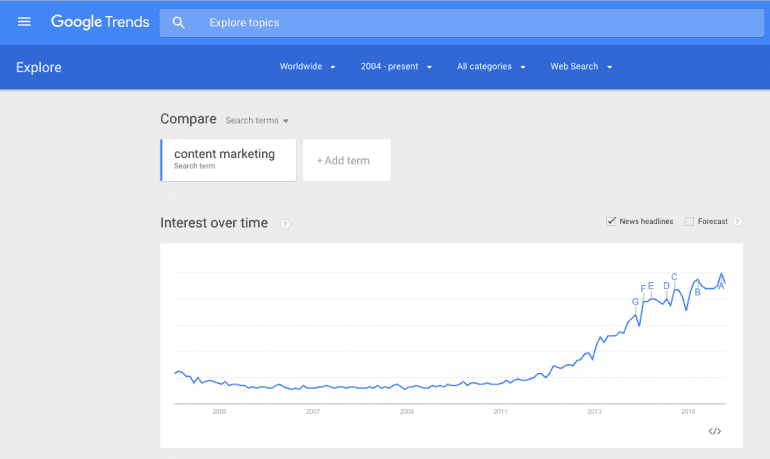The width and height of the screenshot is (770, 459).
Task: Click inside the Explore topics search field
Action: 462,23
